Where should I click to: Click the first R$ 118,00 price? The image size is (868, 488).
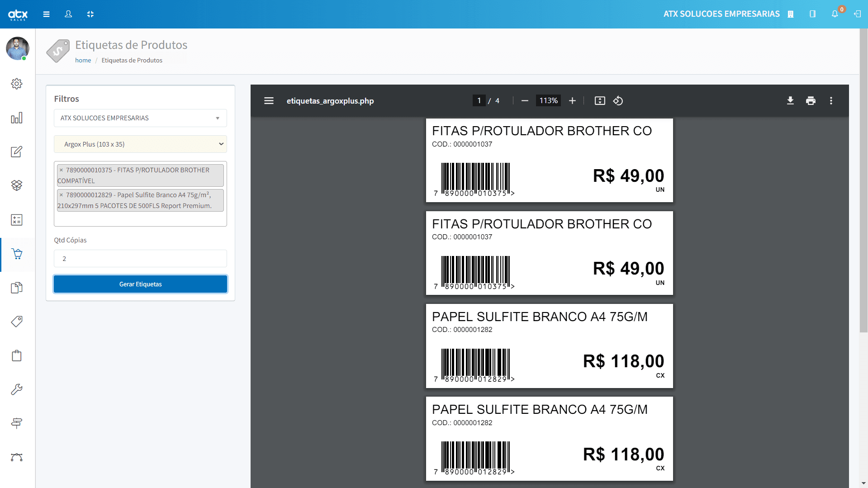pos(623,361)
